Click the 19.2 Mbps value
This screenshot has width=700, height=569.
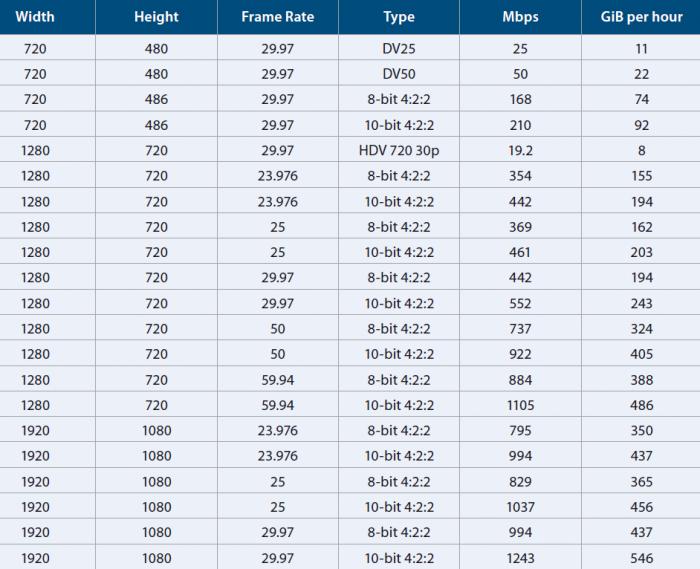(x=521, y=150)
